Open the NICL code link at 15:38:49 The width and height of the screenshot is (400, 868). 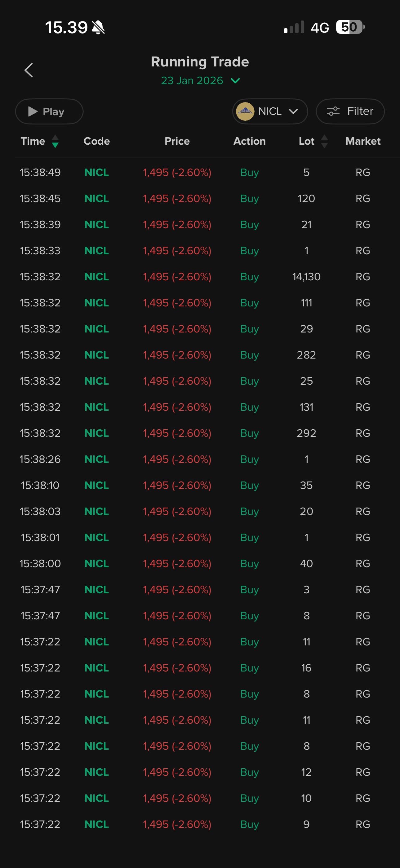pos(97,173)
